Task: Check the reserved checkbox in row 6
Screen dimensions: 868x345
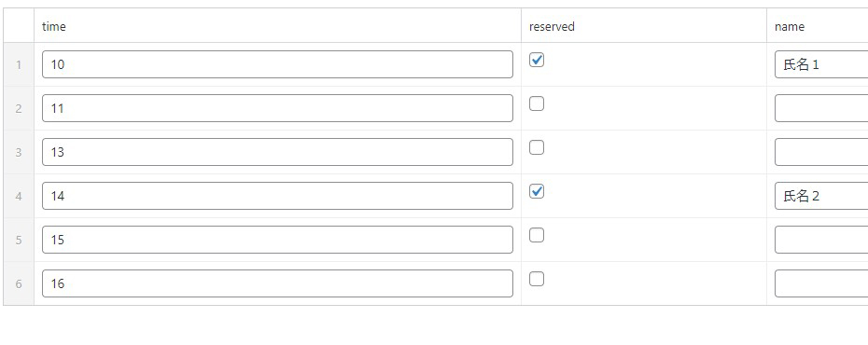Action: coord(537,279)
